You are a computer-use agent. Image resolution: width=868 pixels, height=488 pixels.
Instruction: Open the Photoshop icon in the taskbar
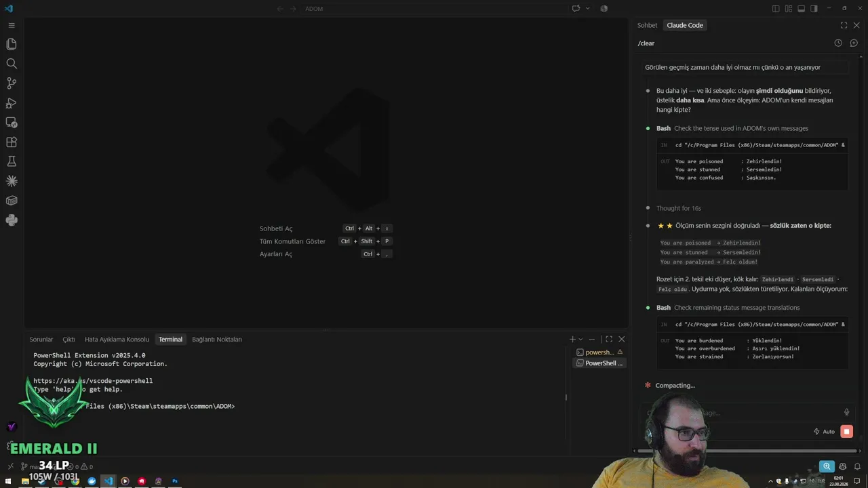[175, 481]
